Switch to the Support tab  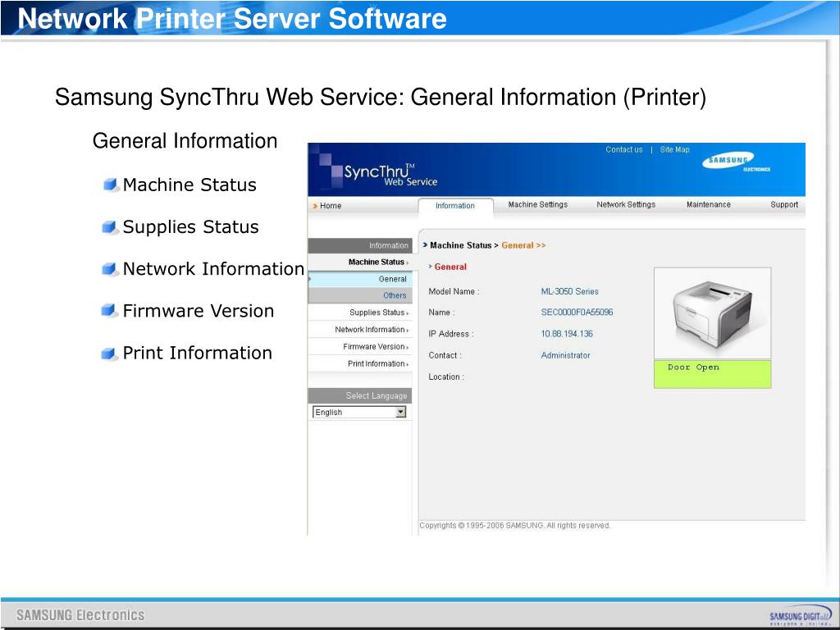tap(783, 204)
